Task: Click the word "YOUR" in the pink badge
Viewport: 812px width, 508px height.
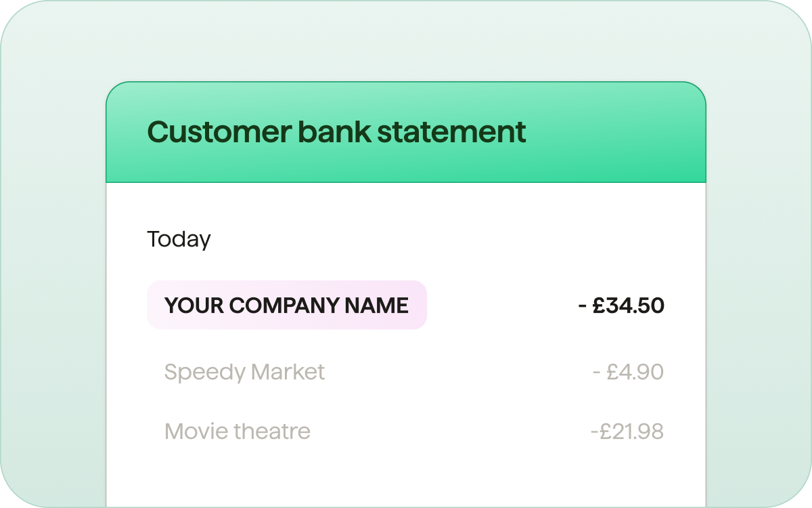Action: pyautogui.click(x=194, y=305)
